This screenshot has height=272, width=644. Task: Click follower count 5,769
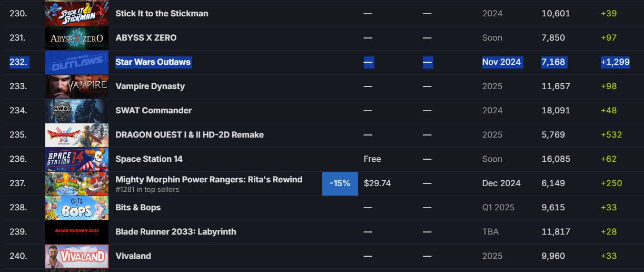tap(553, 135)
